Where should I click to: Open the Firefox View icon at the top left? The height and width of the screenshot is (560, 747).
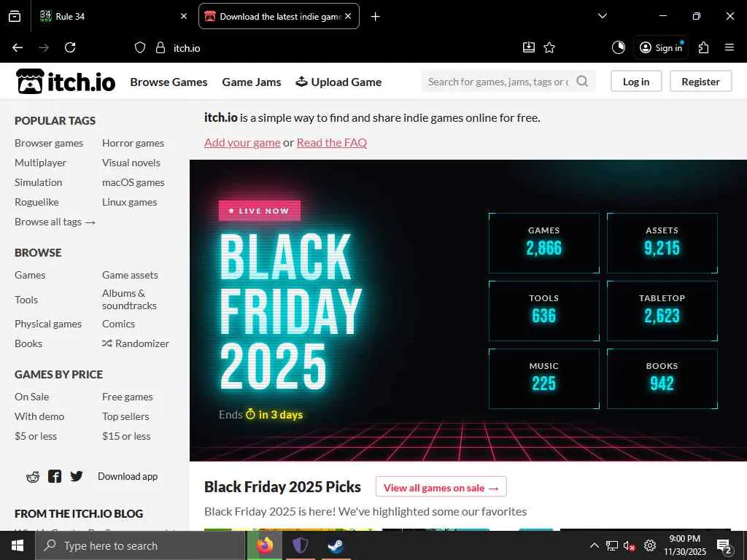click(15, 16)
